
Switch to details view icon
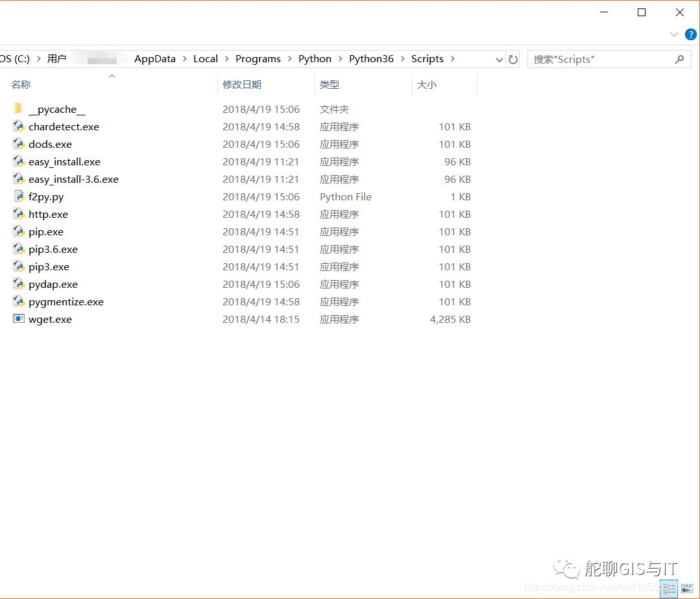pyautogui.click(x=669, y=589)
